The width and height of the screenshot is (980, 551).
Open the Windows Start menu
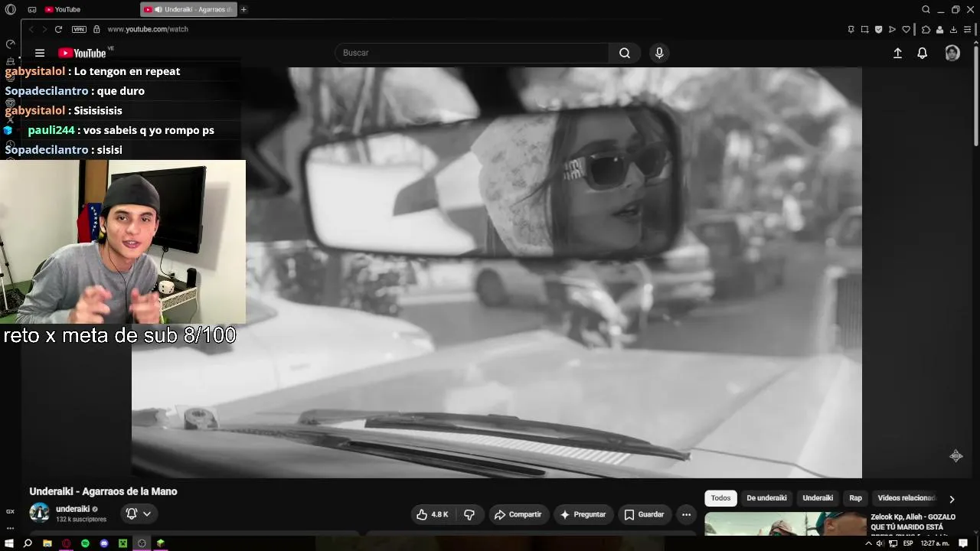coord(9,543)
